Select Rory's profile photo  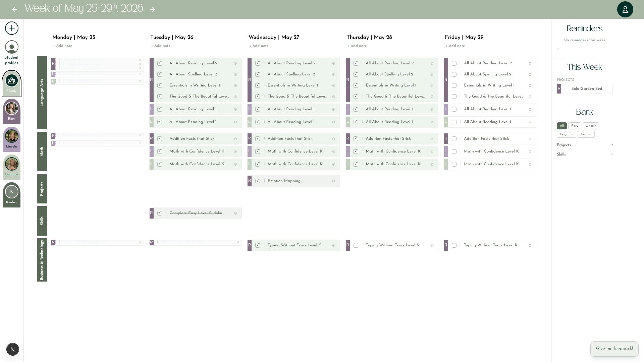[x=12, y=108]
